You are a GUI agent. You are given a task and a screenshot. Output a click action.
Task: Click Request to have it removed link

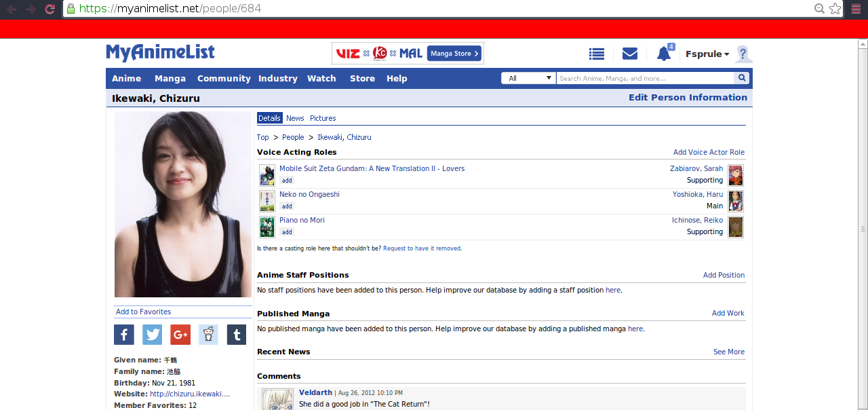[x=422, y=248]
